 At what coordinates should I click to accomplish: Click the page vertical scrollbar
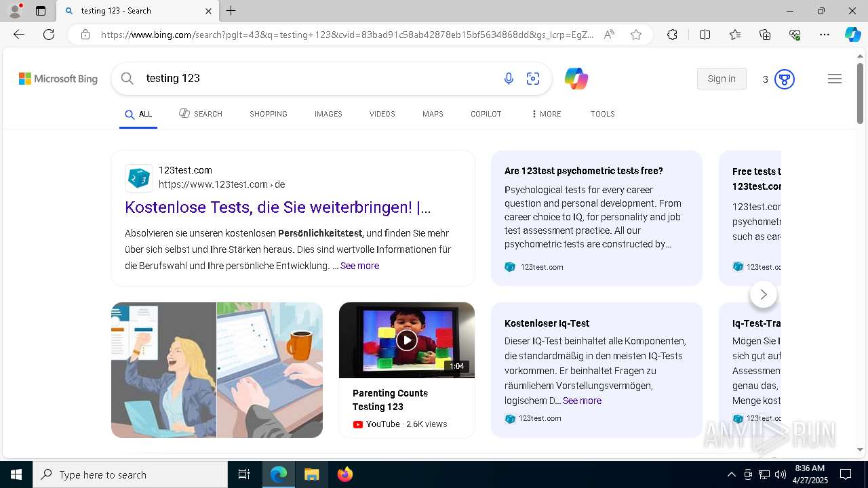point(860,93)
